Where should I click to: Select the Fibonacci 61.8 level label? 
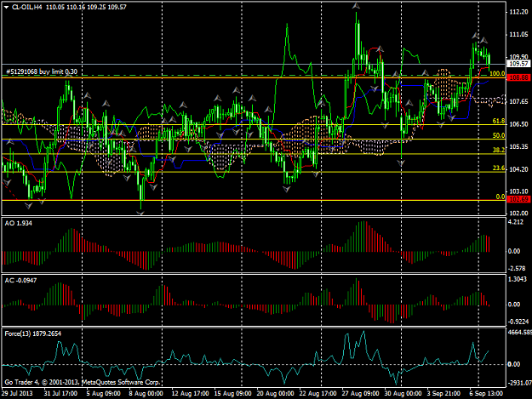point(499,121)
